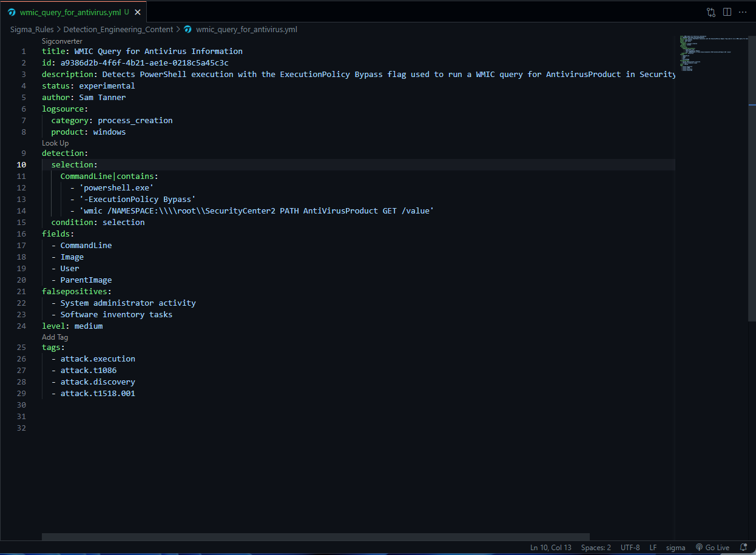Click the Sigma file icon in breadcrumb
756x555 pixels.
click(188, 29)
